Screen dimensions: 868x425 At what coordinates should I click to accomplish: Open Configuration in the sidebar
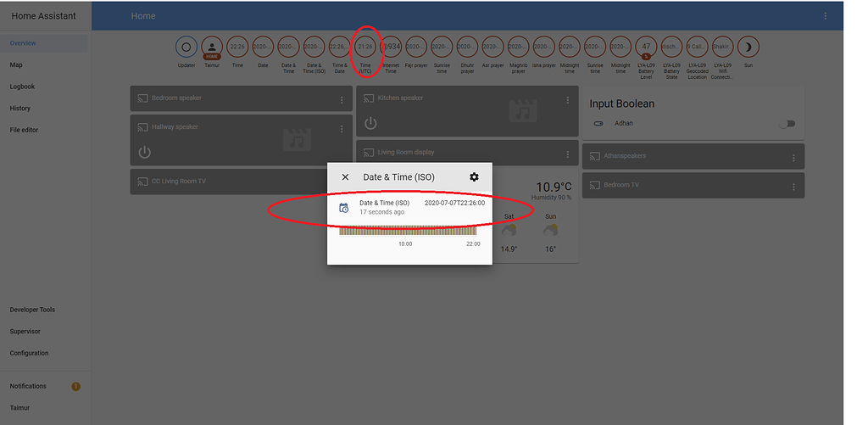[44, 353]
